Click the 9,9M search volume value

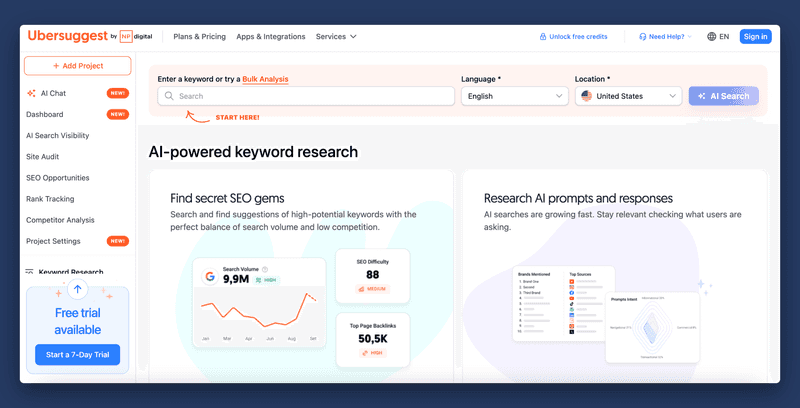click(236, 279)
